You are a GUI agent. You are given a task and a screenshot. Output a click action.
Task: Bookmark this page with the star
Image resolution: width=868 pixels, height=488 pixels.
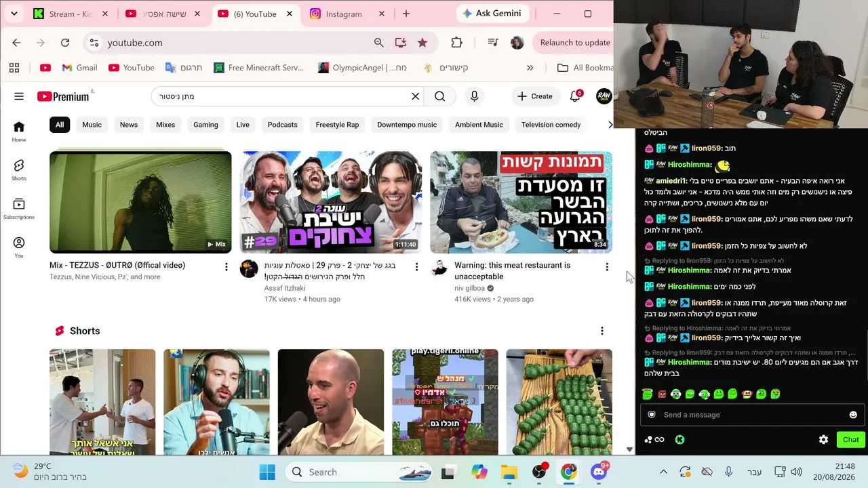422,43
